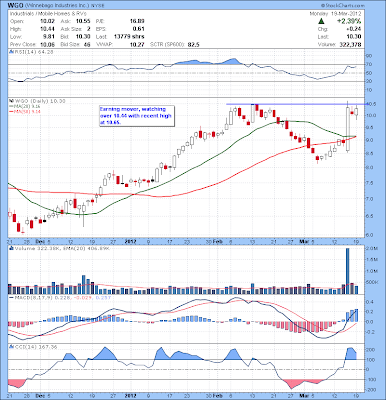Click the green up-arrow change icon
The width and height of the screenshot is (386, 400).
321,21
